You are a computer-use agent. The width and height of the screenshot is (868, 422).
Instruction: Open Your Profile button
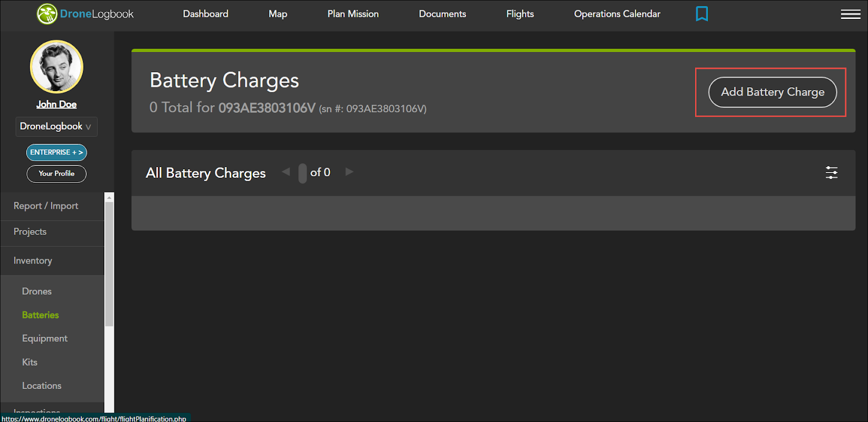pyautogui.click(x=56, y=174)
